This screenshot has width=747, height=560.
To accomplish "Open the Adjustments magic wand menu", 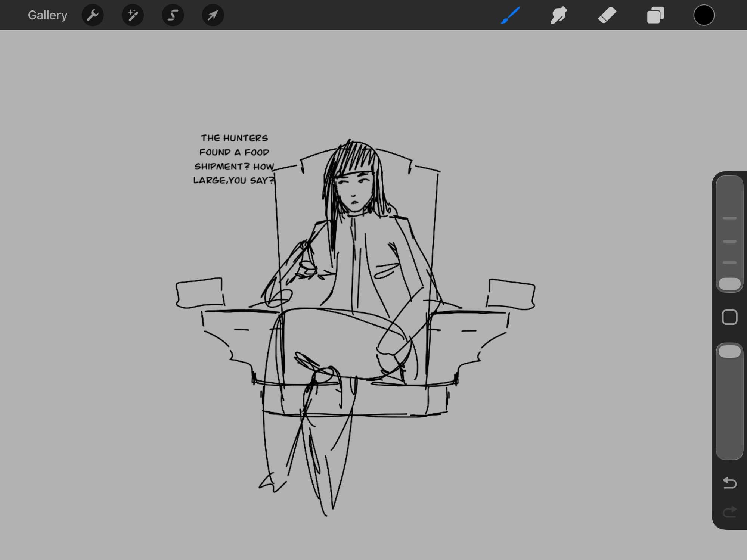I will point(133,15).
